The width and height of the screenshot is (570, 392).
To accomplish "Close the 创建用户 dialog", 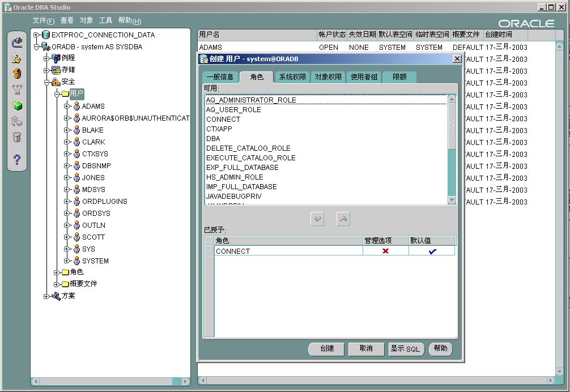I will [457, 59].
